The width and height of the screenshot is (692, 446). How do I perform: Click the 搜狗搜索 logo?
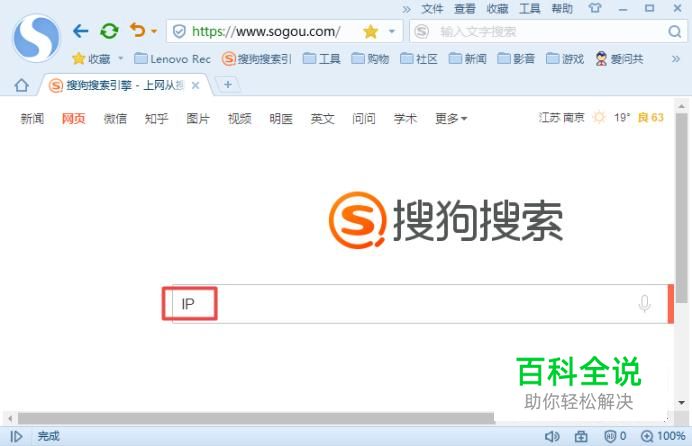coord(446,220)
